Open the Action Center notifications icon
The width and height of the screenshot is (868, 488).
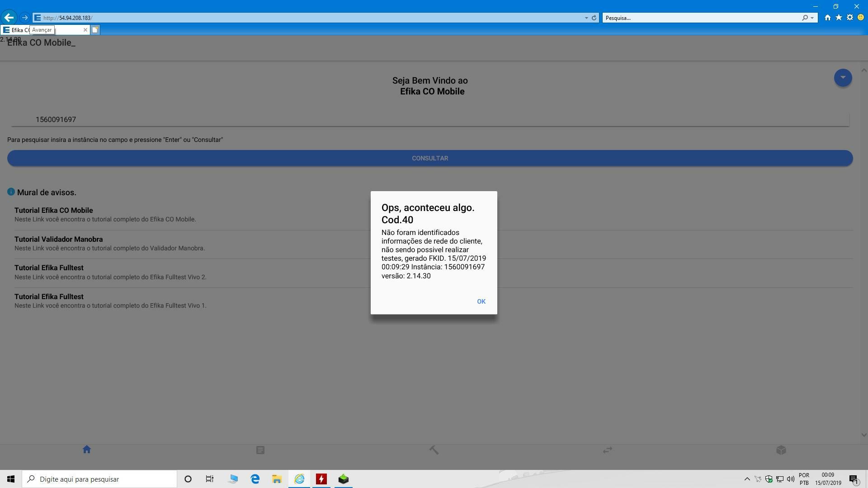pos(854,479)
